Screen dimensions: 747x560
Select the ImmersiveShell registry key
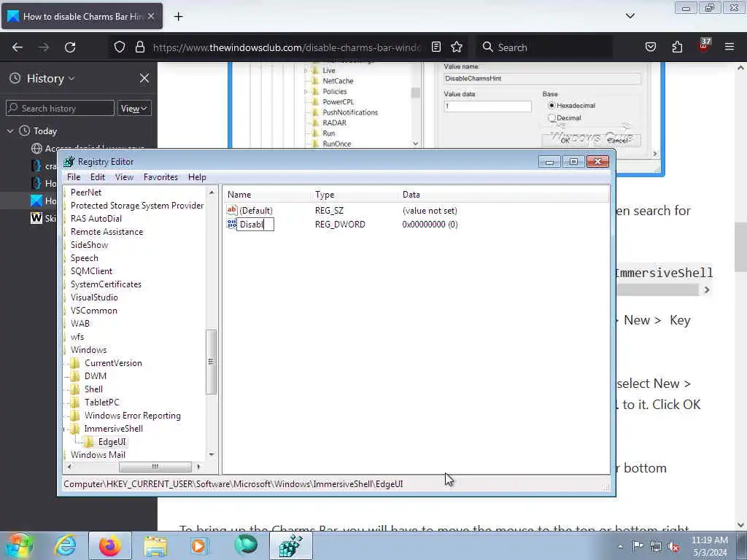[113, 429]
